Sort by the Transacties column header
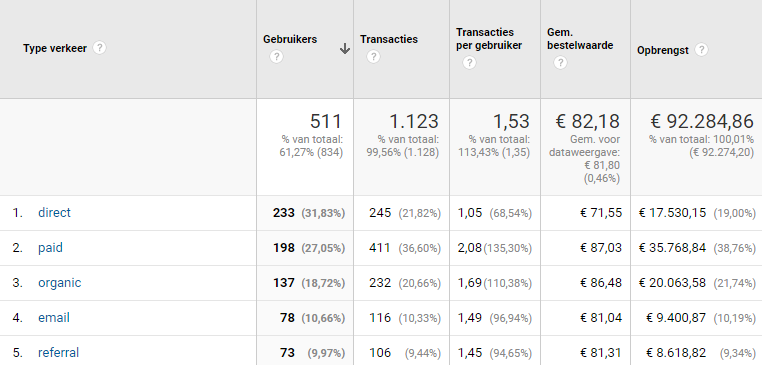 389,39
